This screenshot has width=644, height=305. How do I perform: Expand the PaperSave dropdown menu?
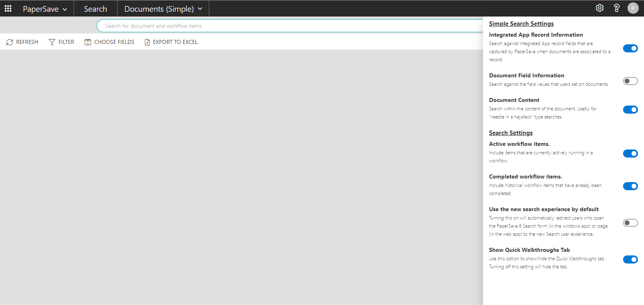click(45, 9)
